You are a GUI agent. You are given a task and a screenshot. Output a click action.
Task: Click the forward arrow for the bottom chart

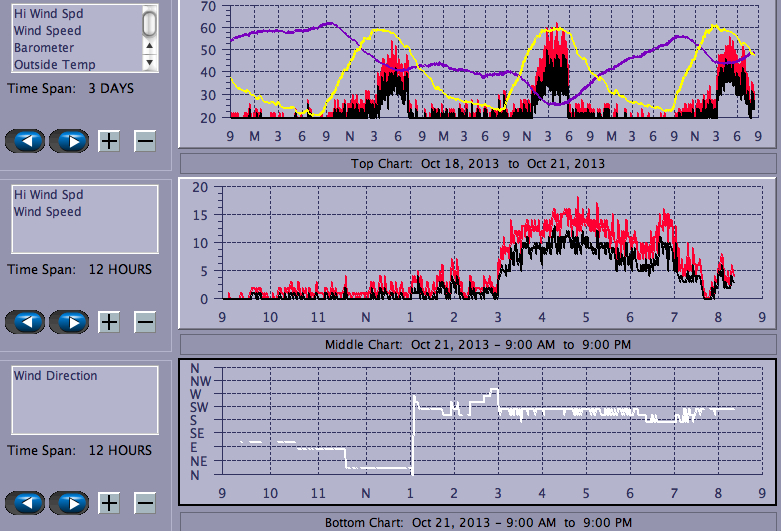[x=69, y=503]
